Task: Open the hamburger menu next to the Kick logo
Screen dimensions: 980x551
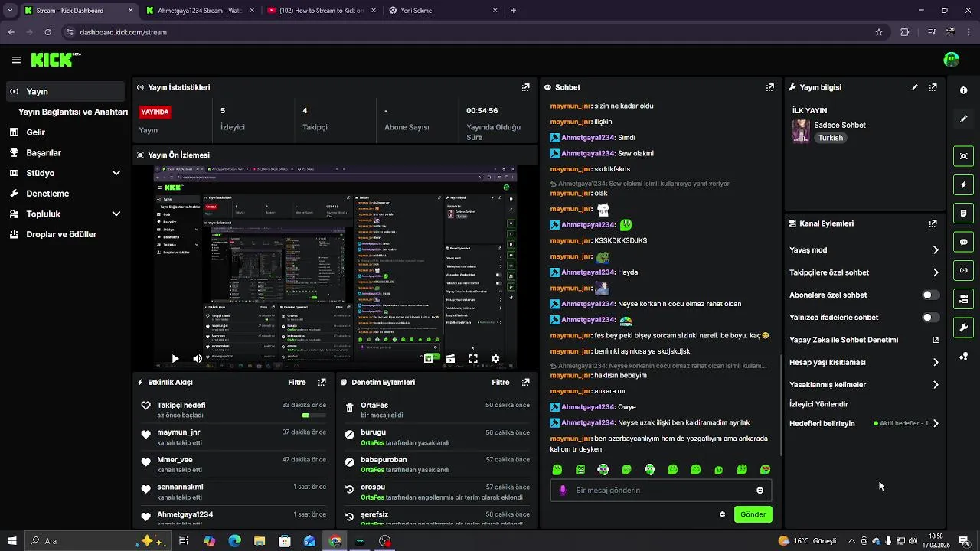Action: pyautogui.click(x=16, y=60)
